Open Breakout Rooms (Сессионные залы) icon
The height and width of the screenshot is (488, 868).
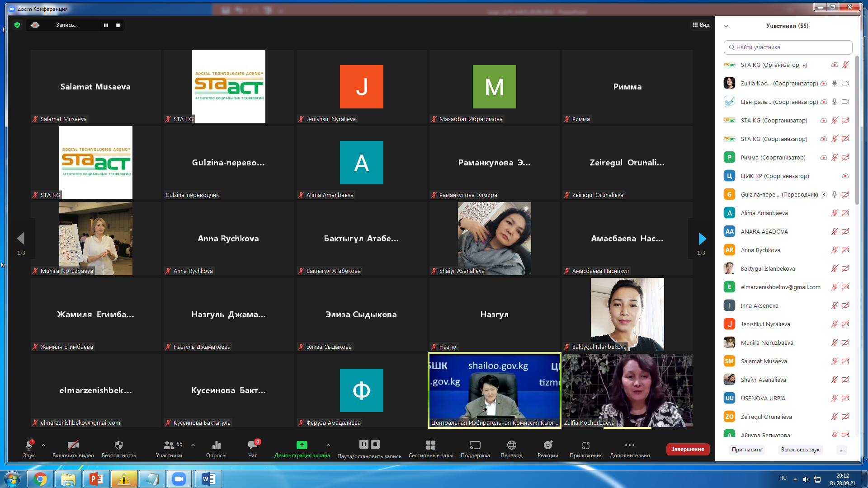pos(430,446)
